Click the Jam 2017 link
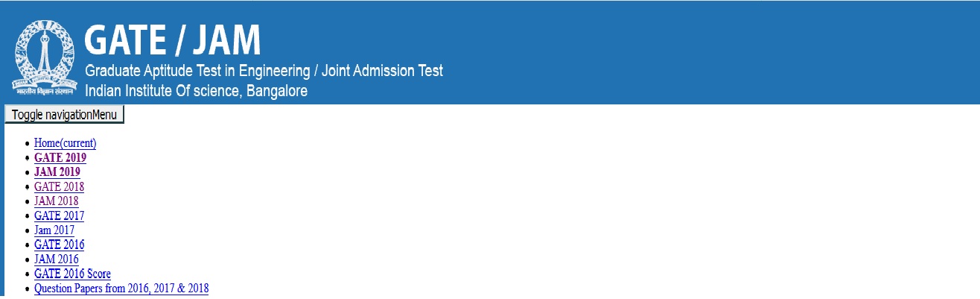The height and width of the screenshot is (299, 980). tap(54, 230)
